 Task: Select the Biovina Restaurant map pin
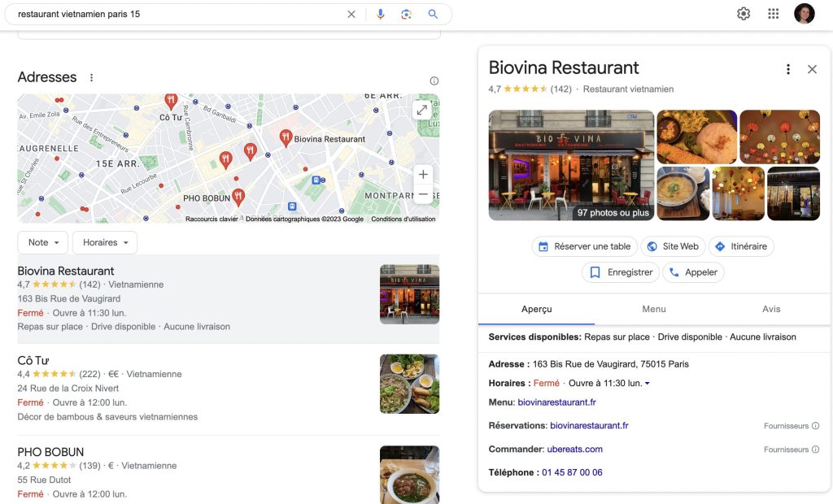tap(286, 138)
